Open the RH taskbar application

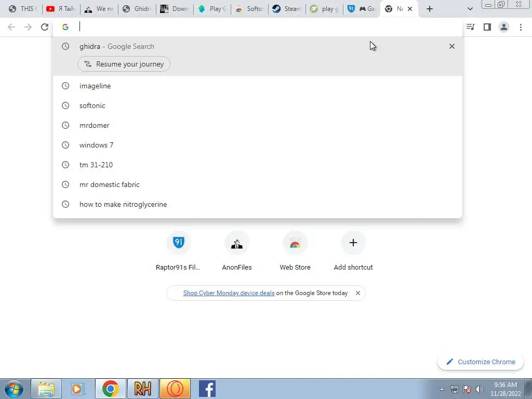(x=142, y=389)
